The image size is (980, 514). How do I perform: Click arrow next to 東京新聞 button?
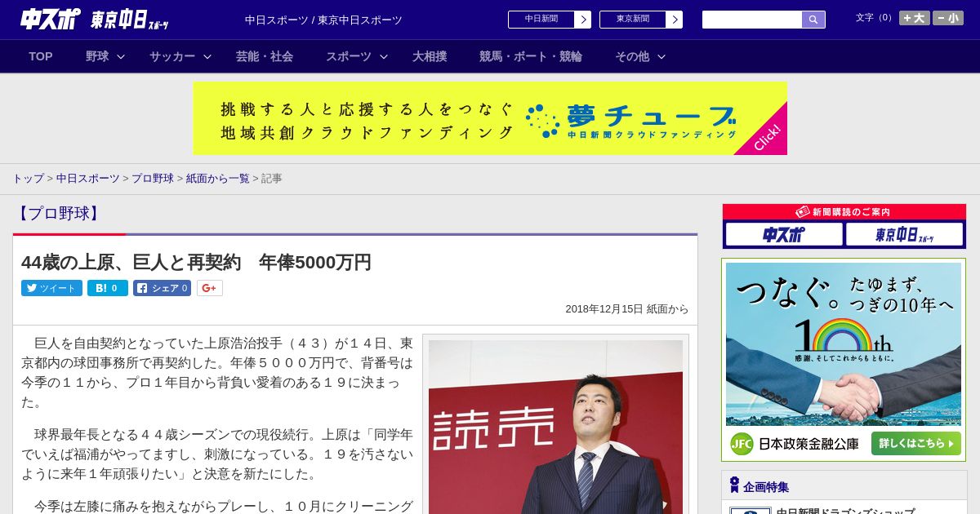click(675, 20)
